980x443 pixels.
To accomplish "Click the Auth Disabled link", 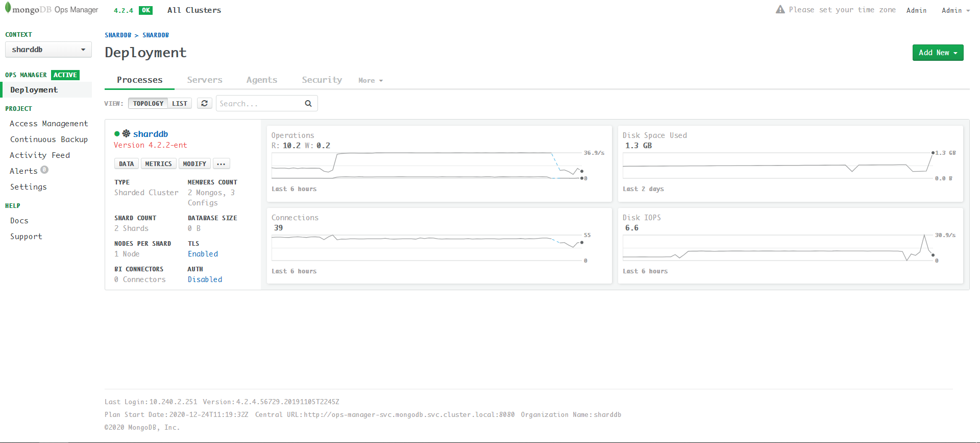I will (x=205, y=279).
